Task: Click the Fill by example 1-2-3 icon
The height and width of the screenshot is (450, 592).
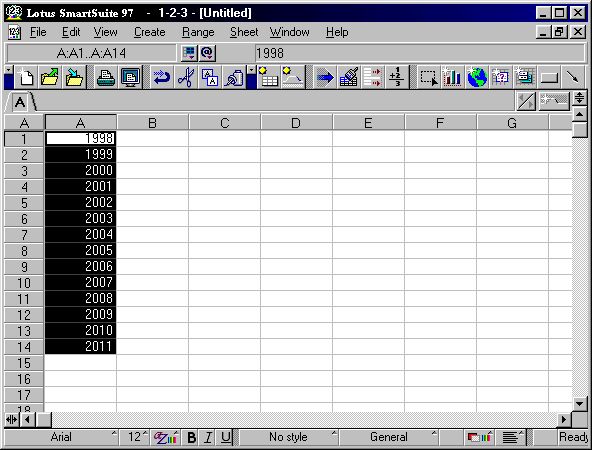Action: 396,77
